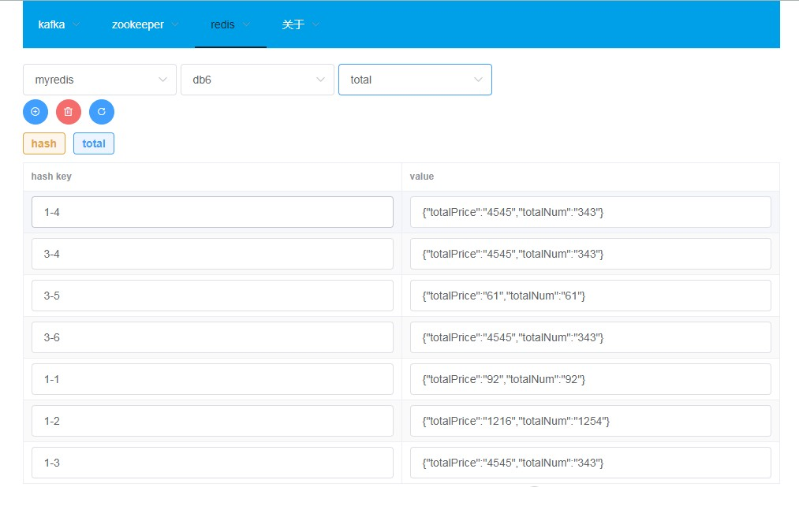Click the hash key field containing 3-6
Viewport: 799px width, 532px height.
tap(212, 337)
